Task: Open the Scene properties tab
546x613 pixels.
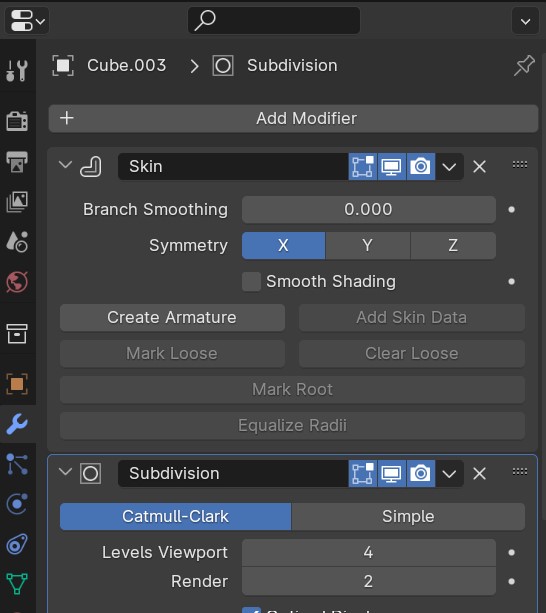Action: pyautogui.click(x=17, y=241)
